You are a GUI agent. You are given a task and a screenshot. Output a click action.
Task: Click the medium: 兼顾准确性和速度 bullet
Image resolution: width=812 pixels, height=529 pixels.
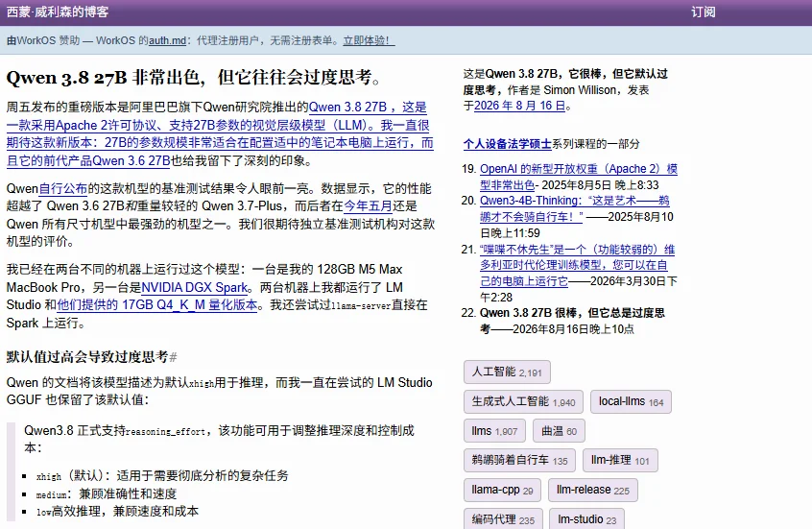(107, 493)
